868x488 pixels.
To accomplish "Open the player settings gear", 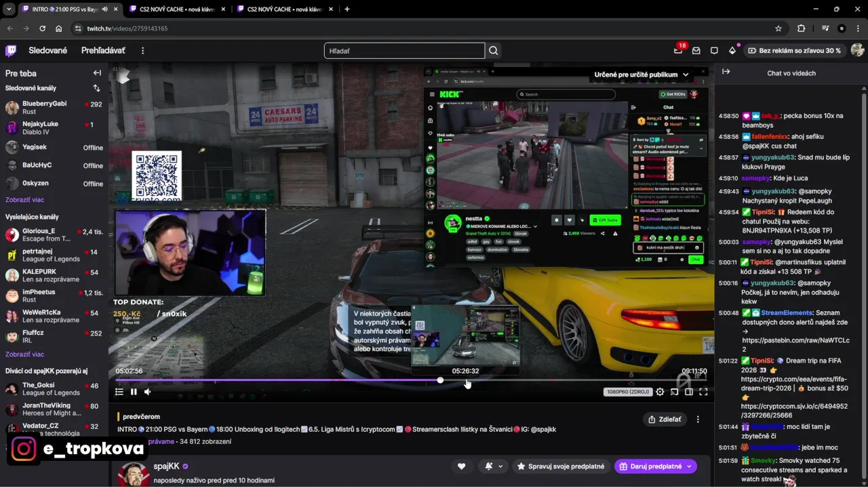I will tap(660, 392).
